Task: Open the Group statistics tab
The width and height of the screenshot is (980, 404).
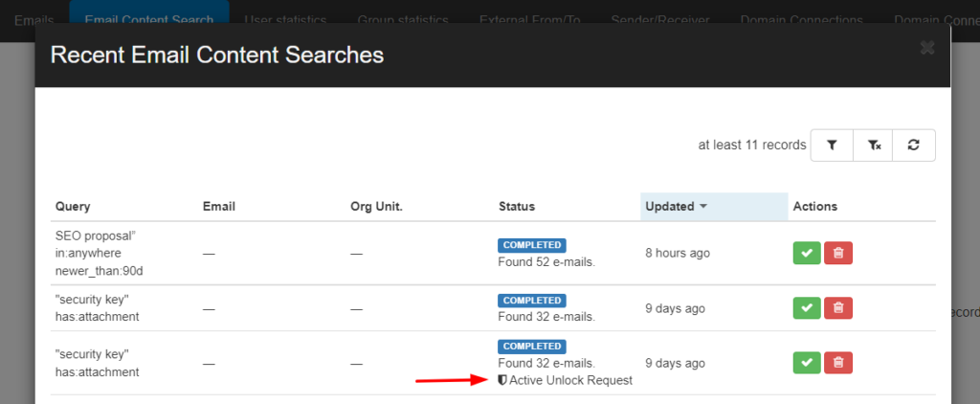Action: tap(403, 20)
